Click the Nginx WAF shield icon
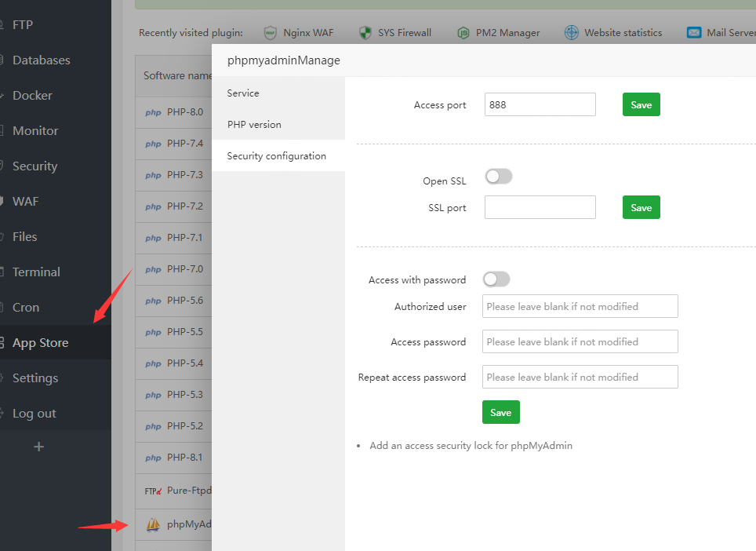This screenshot has height=551, width=756. (x=271, y=33)
